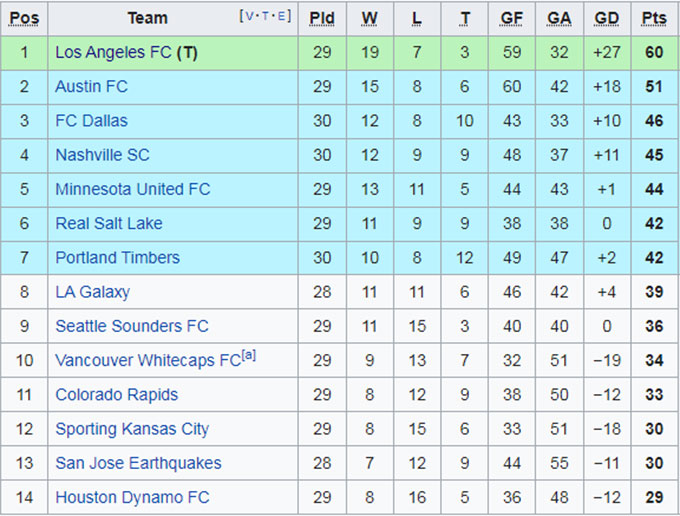This screenshot has width=680, height=516.
Task: Click the E (edit) template link
Action: [x=284, y=16]
